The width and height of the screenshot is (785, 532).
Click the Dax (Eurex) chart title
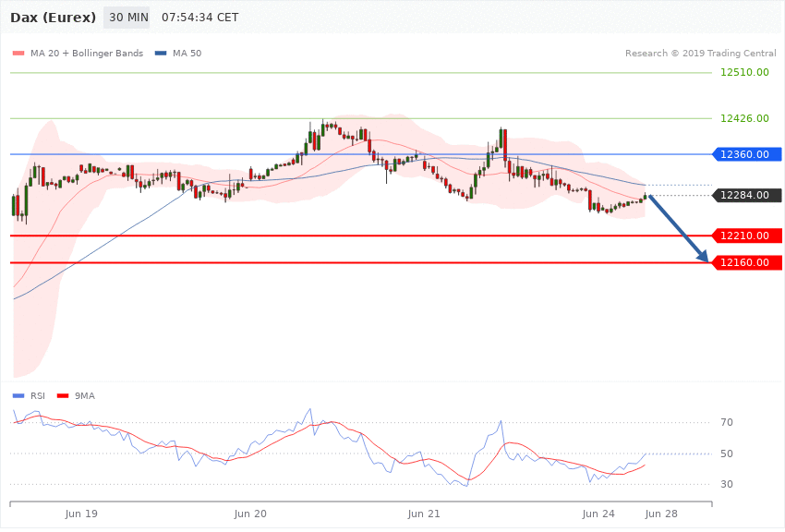click(x=53, y=18)
